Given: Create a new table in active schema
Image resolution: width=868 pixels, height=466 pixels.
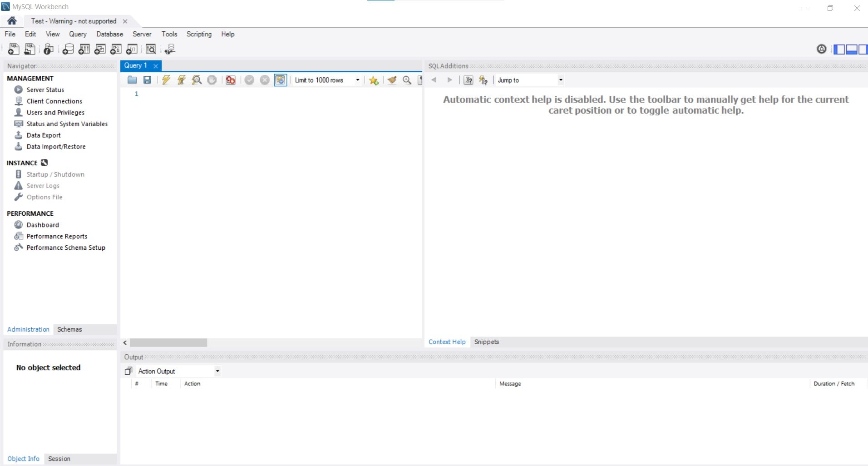Looking at the screenshot, I should tap(84, 49).
